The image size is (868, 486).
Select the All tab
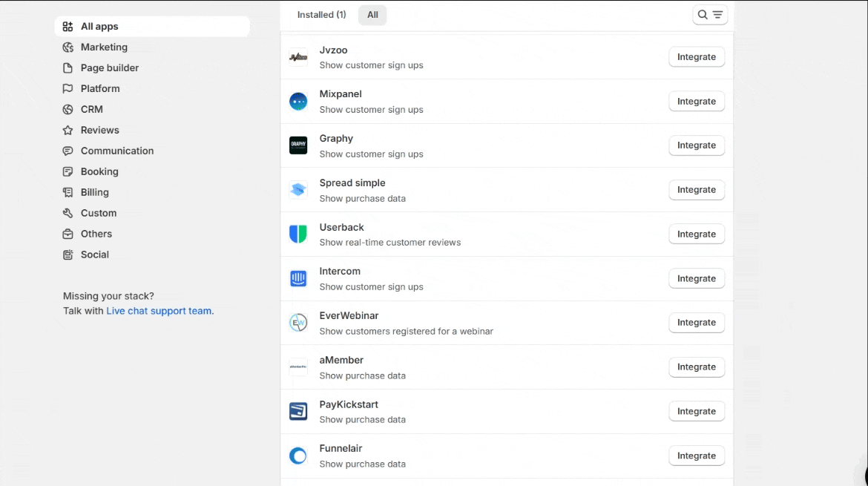(372, 15)
